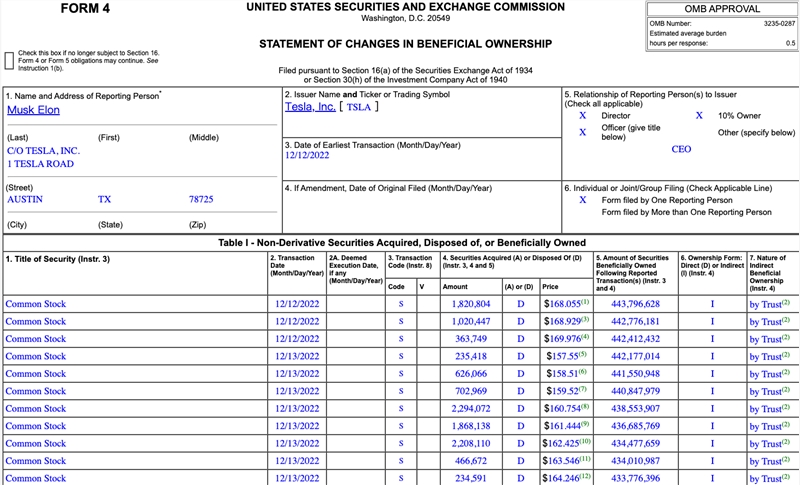Check the 'no longer subject to Section 16' box
This screenshot has width=800, height=485.
9,59
